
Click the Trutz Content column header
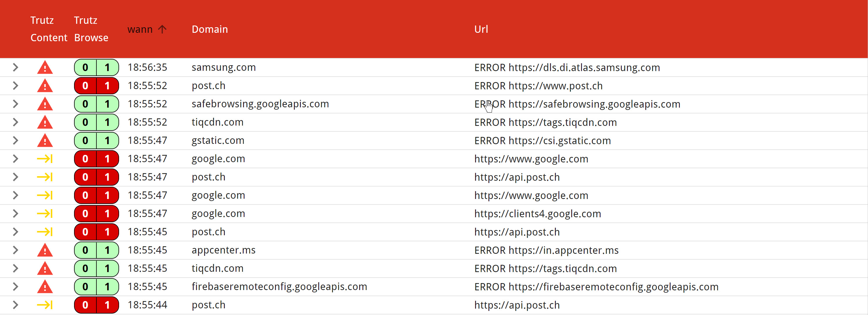(x=48, y=29)
